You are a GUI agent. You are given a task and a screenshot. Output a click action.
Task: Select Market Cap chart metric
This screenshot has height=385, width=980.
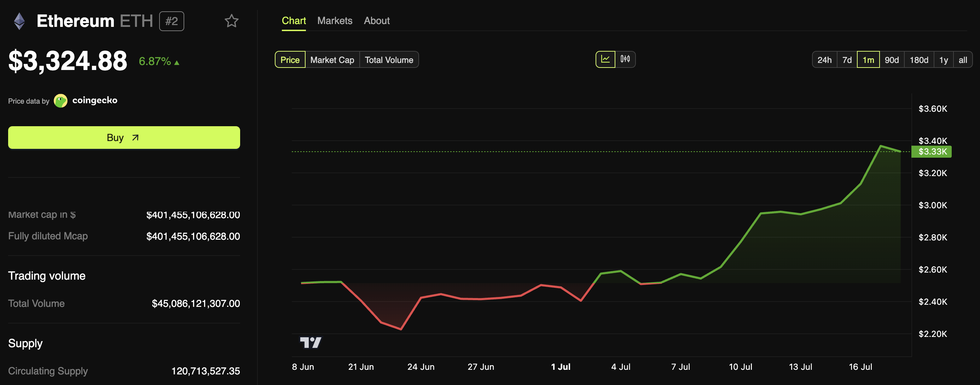(x=332, y=60)
